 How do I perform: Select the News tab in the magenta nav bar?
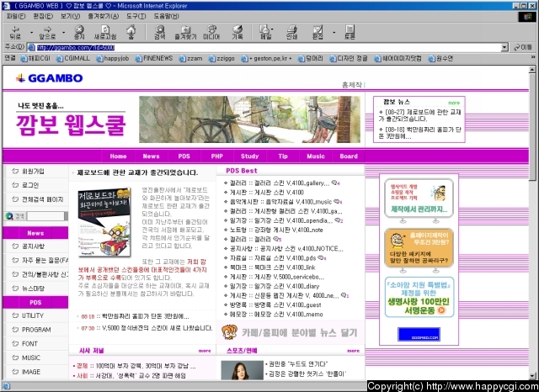click(151, 156)
